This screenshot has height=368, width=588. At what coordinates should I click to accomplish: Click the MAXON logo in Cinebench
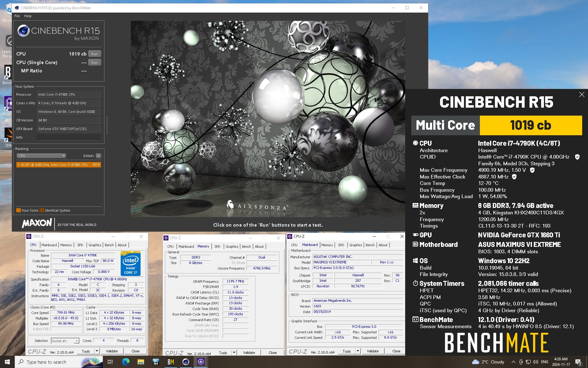[x=37, y=223]
